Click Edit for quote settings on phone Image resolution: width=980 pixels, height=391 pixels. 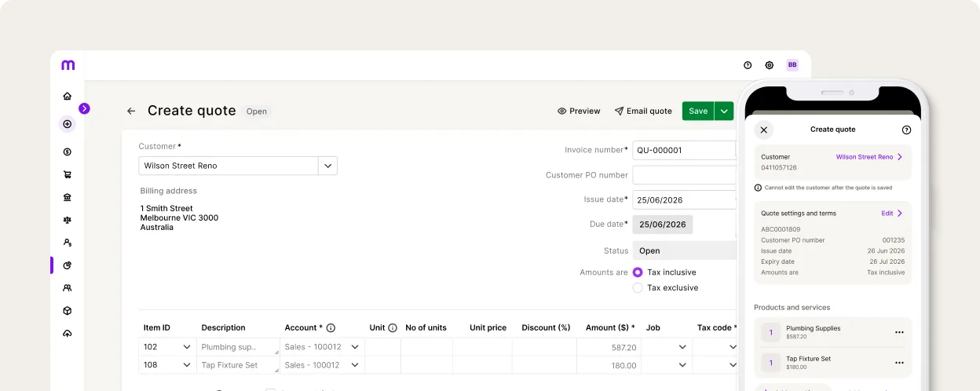891,214
